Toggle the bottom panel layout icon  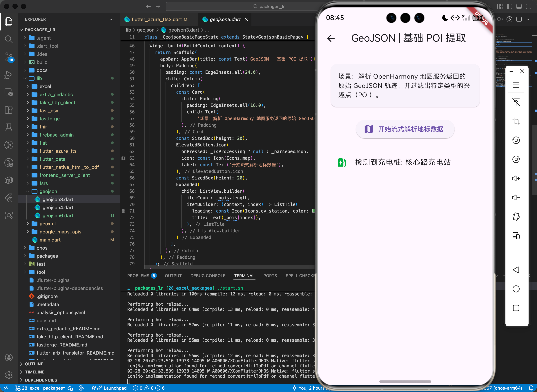[519, 6]
